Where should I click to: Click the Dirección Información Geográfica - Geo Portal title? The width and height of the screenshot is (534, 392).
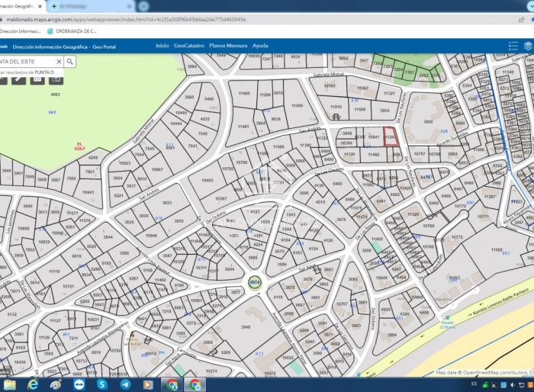click(x=64, y=47)
